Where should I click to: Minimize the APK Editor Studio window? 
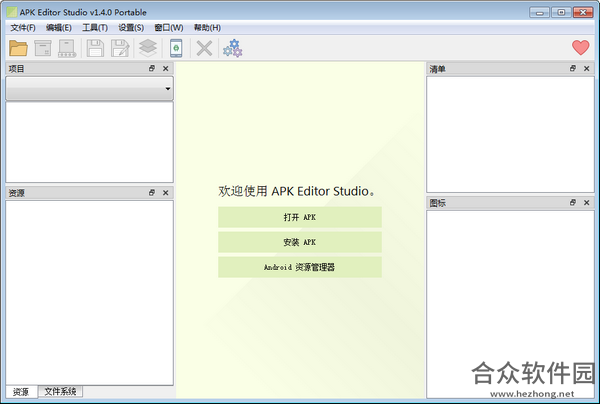pyautogui.click(x=540, y=13)
